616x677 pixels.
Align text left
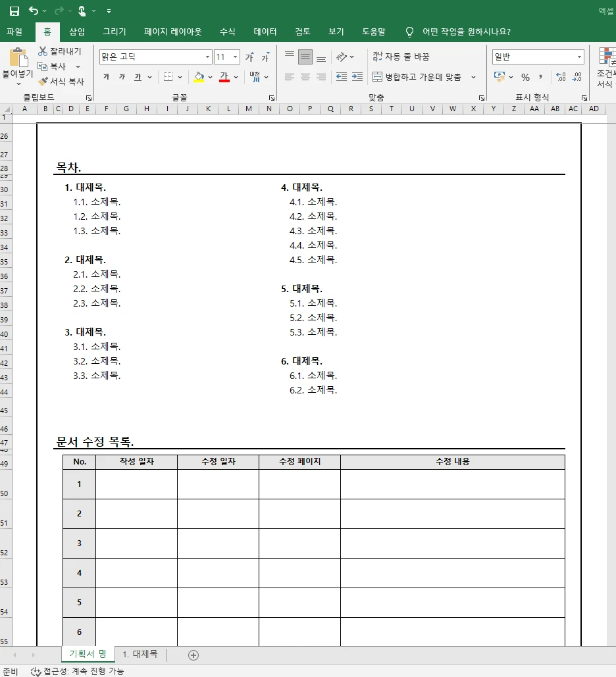click(290, 77)
